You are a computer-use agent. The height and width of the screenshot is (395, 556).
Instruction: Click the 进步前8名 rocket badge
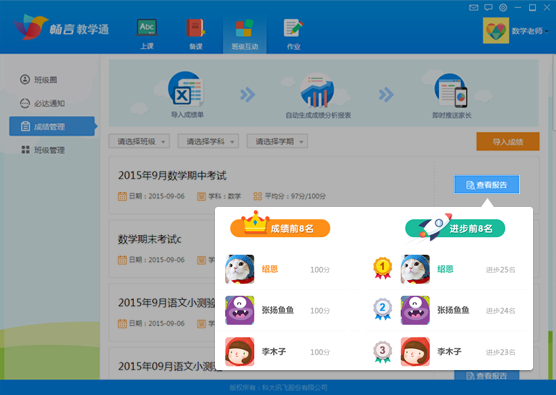click(x=455, y=227)
